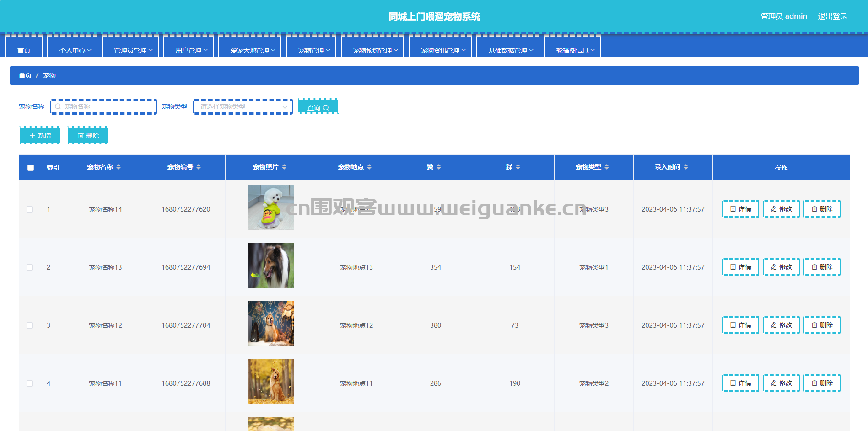This screenshot has width=868, height=431.
Task: Click the 宠物类型2 cell
Action: pyautogui.click(x=594, y=383)
